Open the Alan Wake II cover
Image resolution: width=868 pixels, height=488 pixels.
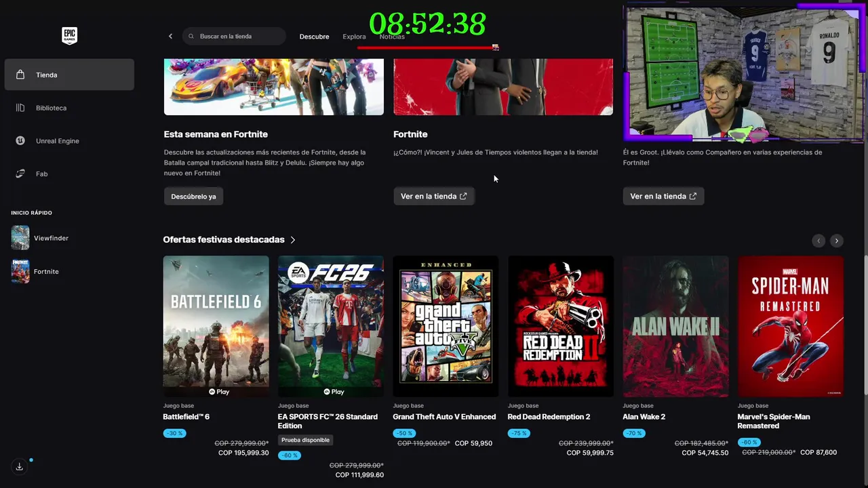(675, 326)
